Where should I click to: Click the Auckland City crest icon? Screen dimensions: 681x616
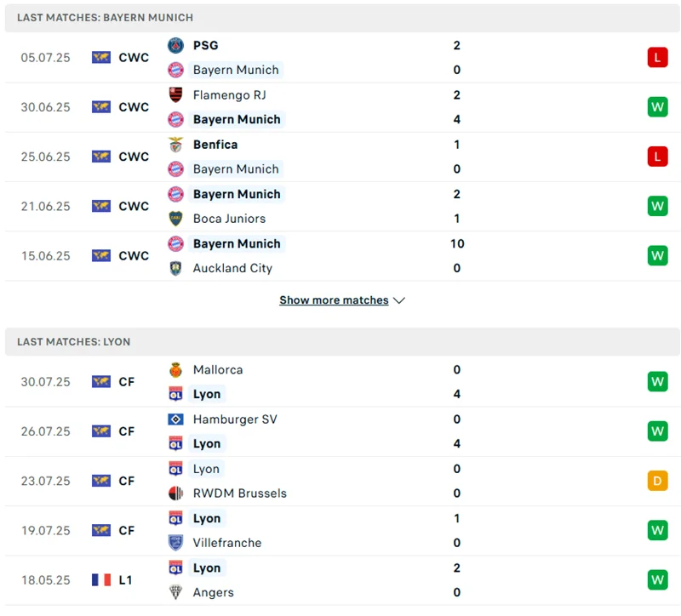(x=175, y=268)
